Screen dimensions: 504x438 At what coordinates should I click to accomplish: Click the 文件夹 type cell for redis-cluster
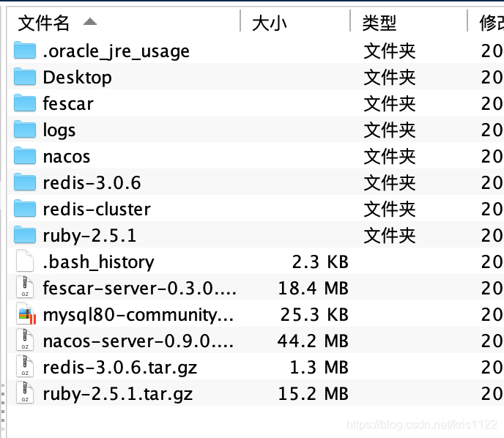point(390,209)
